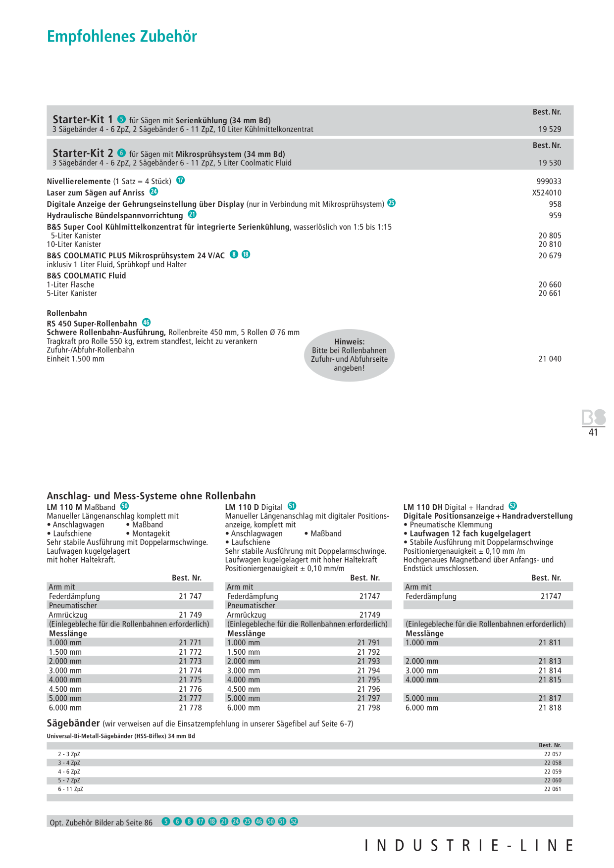This screenshot has height=868, width=614.
Task: Select order number 19 529 for Starter-Kit 1
Action: click(550, 129)
